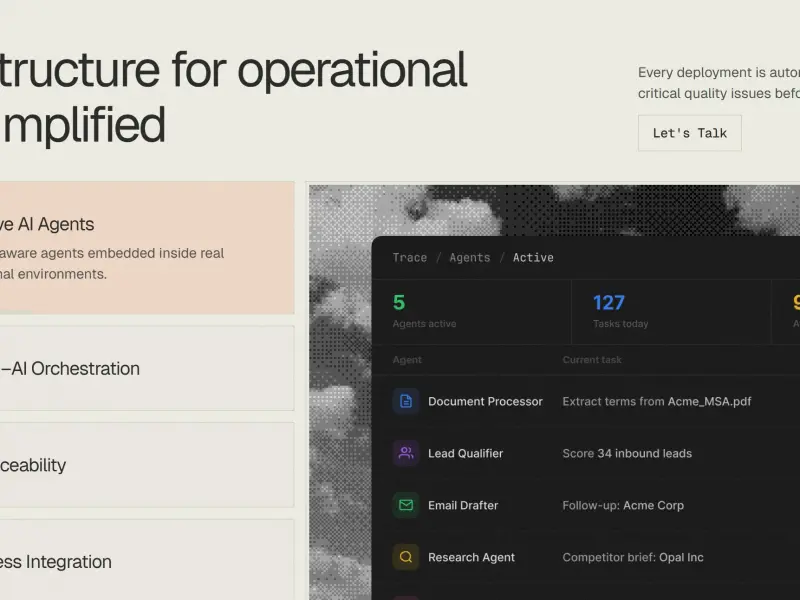
Task: Click 'Extract terms from Acme_MSA.pdf' task
Action: coord(657,402)
